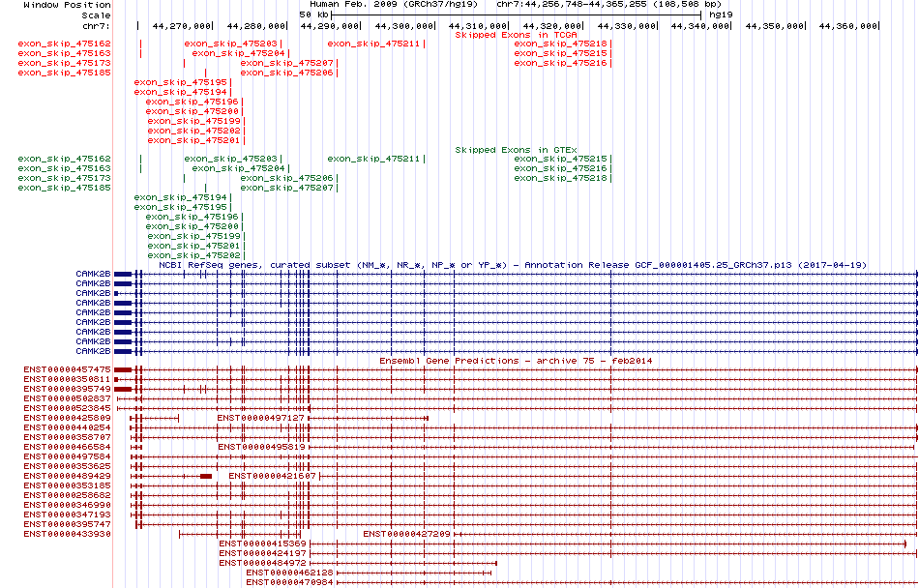Viewport: 919px width, 588px height.
Task: Select the red exon_skip_475211 item in TCGA
Action: [x=373, y=44]
